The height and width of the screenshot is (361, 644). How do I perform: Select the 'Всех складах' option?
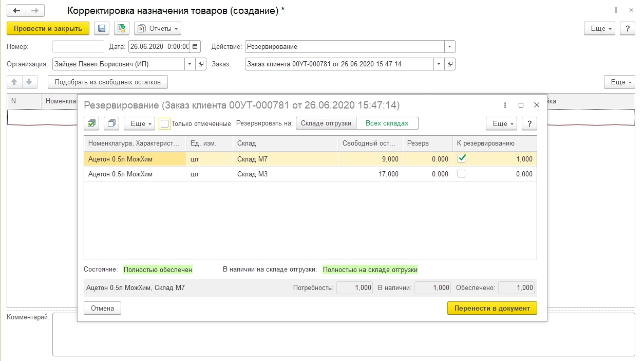tap(387, 123)
